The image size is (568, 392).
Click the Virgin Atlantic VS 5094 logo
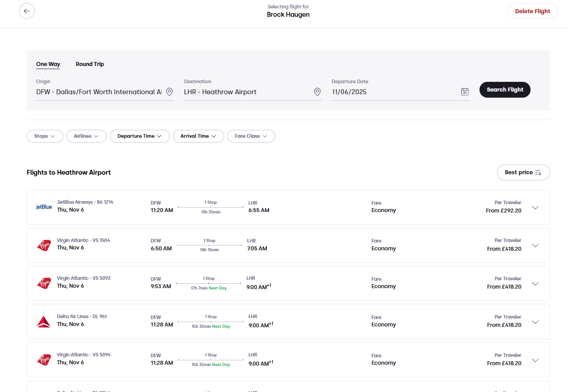44,360
